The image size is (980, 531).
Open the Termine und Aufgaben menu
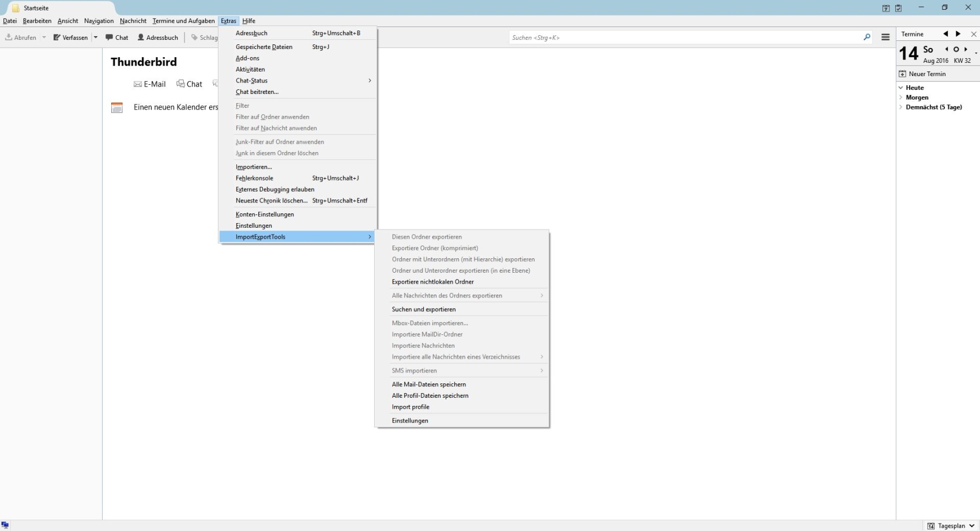pos(184,21)
